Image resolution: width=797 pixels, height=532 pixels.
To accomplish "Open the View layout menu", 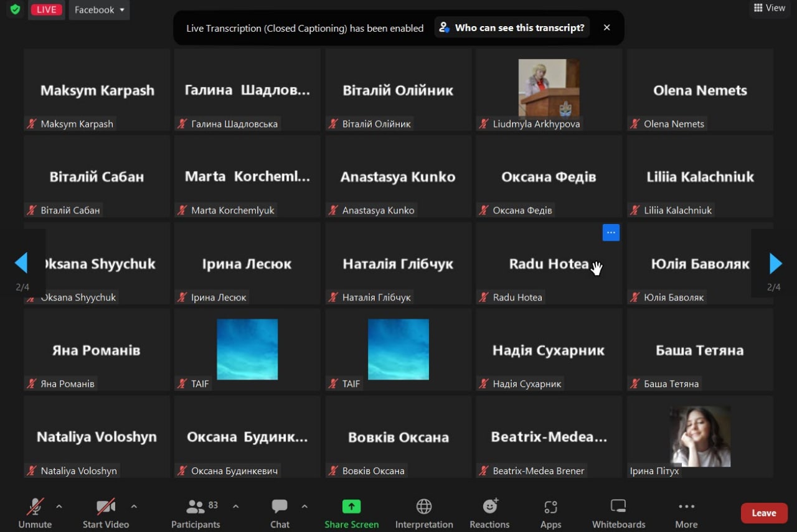I will pos(769,8).
